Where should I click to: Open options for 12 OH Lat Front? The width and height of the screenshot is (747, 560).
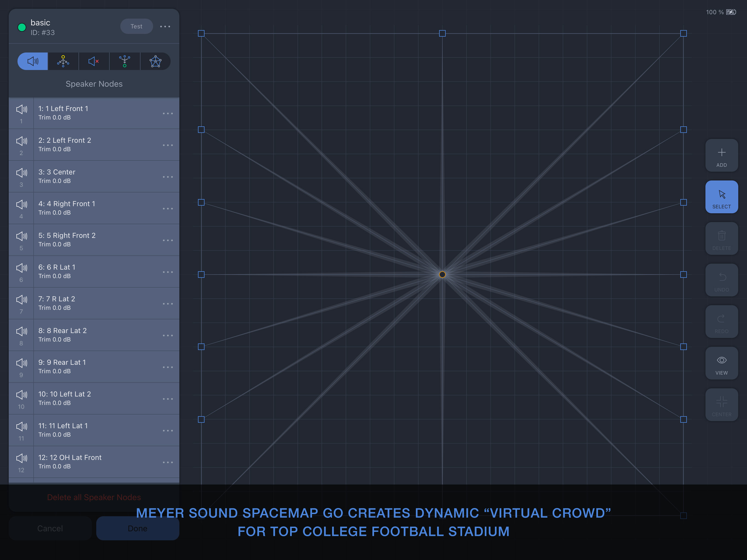pyautogui.click(x=168, y=463)
